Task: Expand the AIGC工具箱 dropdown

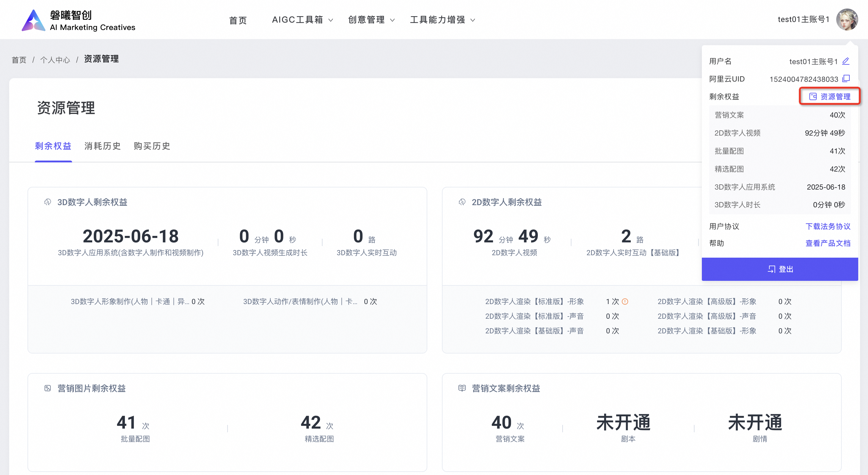Action: click(303, 20)
